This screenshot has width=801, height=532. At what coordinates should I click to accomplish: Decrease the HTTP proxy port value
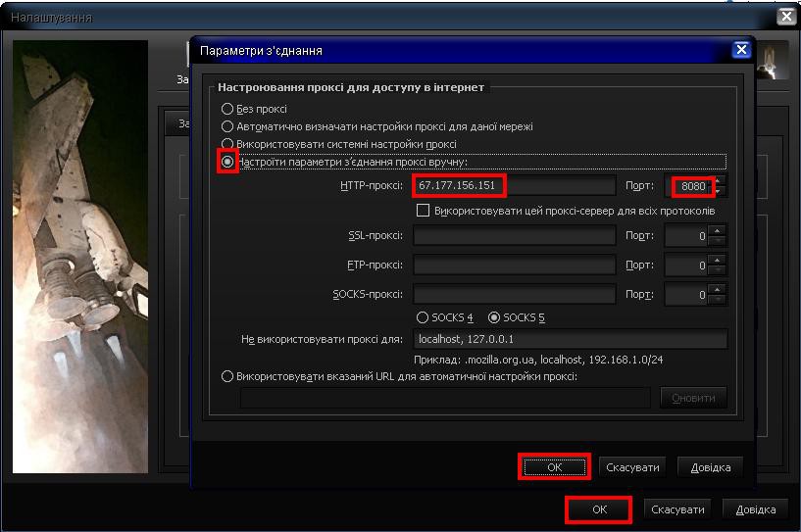pos(719,191)
